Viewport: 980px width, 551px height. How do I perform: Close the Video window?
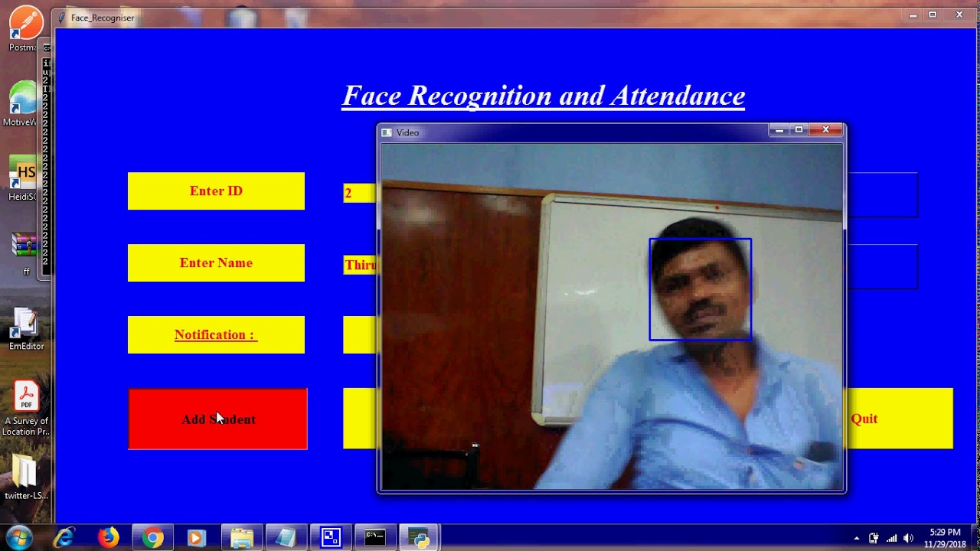click(826, 130)
